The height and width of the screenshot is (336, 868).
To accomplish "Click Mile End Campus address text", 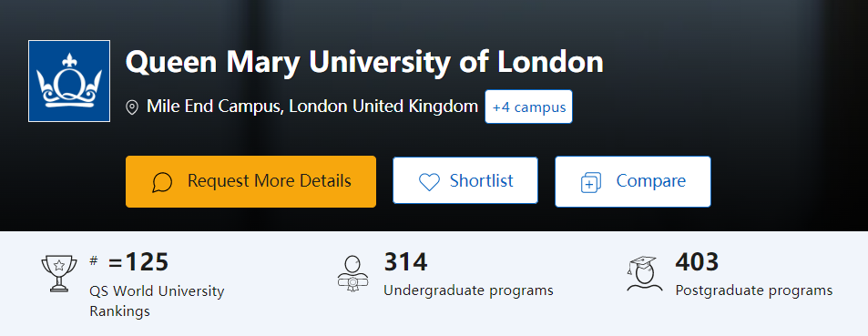I will (x=312, y=107).
